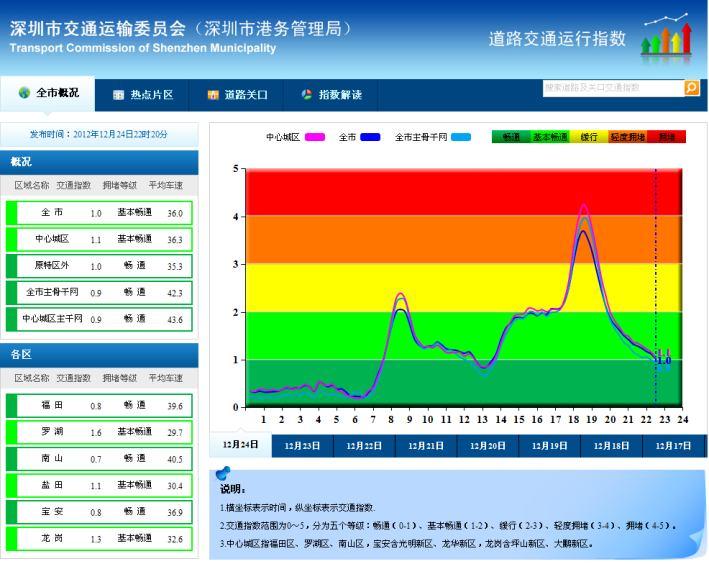Show chart for 12月21日

(426, 446)
